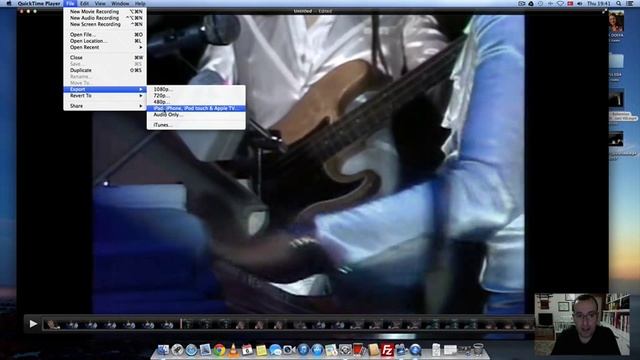Open Messages chat bubble icon
This screenshot has height=360, width=640.
(x=275, y=350)
